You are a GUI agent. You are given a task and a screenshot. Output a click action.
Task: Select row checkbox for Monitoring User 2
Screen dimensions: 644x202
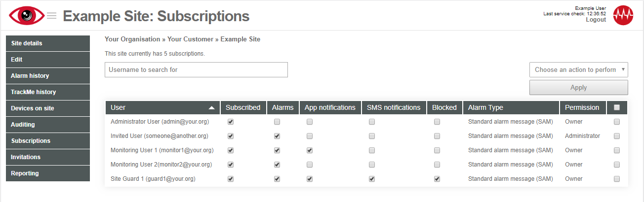pos(617,165)
